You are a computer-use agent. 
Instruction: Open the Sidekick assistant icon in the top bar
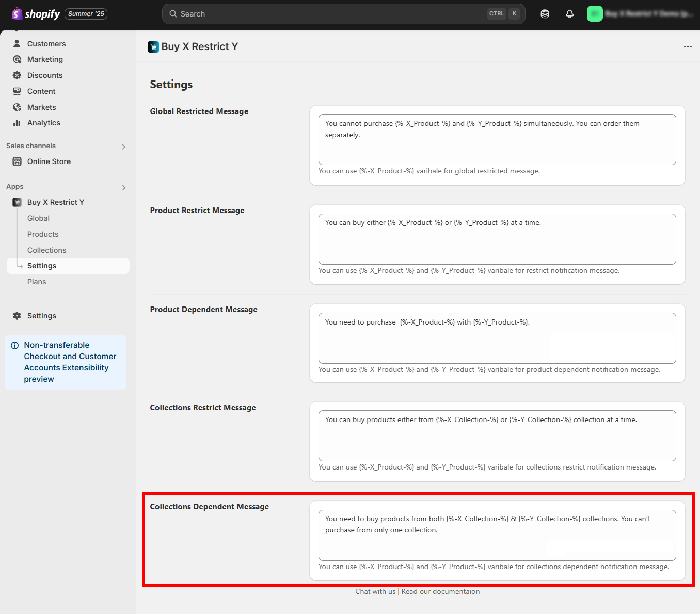(545, 14)
